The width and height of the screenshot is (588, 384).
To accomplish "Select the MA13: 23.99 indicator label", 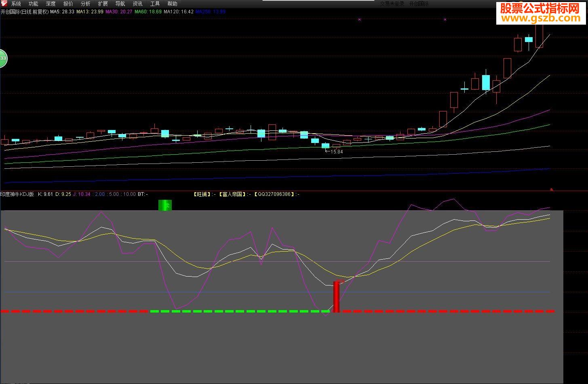I will point(90,12).
